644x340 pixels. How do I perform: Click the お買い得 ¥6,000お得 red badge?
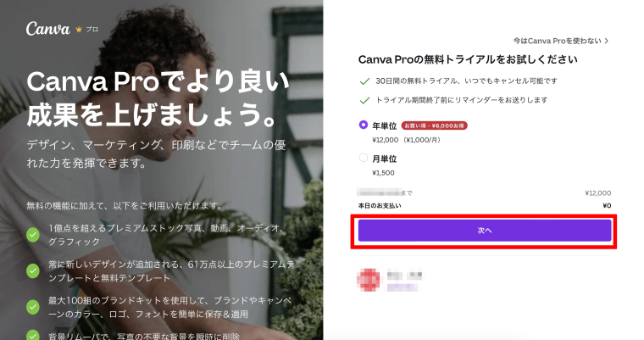(435, 125)
